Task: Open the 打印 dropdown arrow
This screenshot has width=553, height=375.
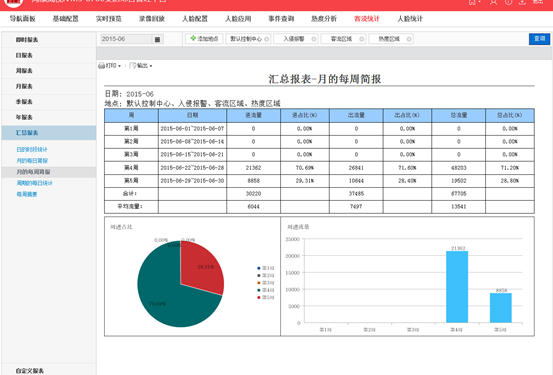Action: point(120,66)
